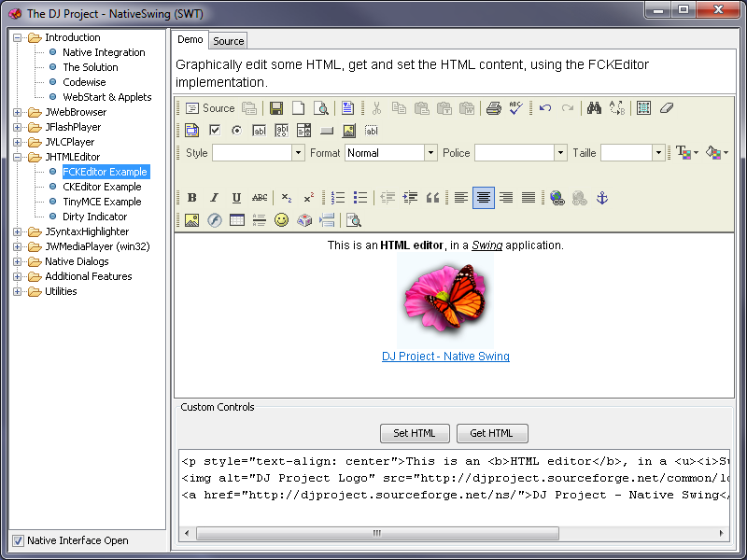Toggle the Native Interface Open checkbox
The image size is (747, 560).
coord(18,540)
